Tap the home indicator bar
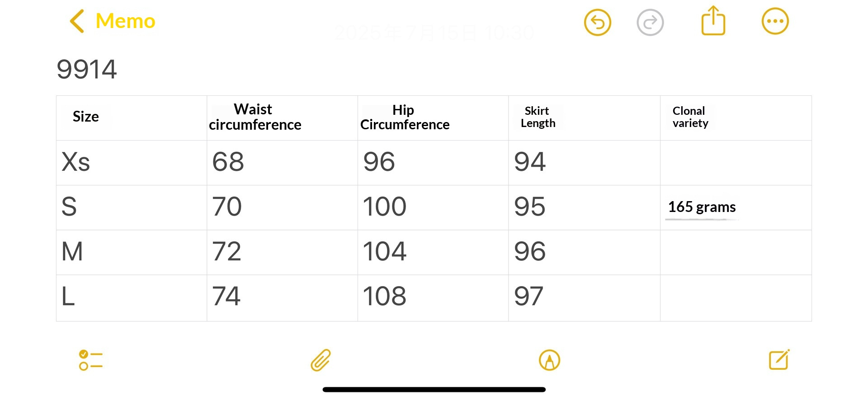This screenshot has height=400, width=868. click(434, 390)
